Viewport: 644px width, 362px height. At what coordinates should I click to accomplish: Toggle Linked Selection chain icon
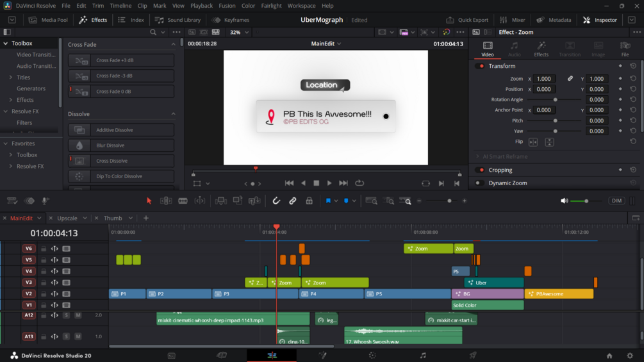click(292, 201)
